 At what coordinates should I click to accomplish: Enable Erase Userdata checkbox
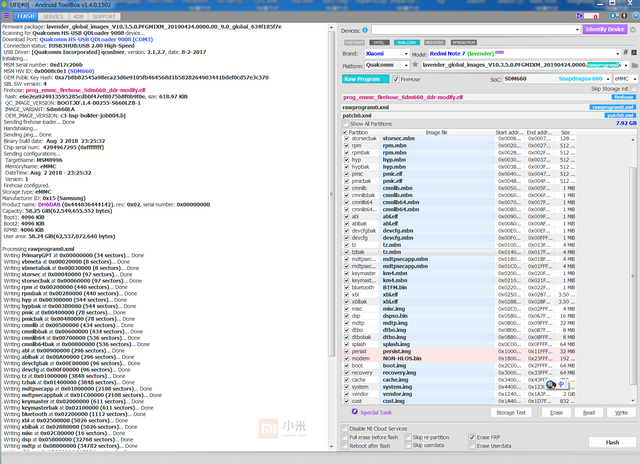pyautogui.click(x=472, y=446)
